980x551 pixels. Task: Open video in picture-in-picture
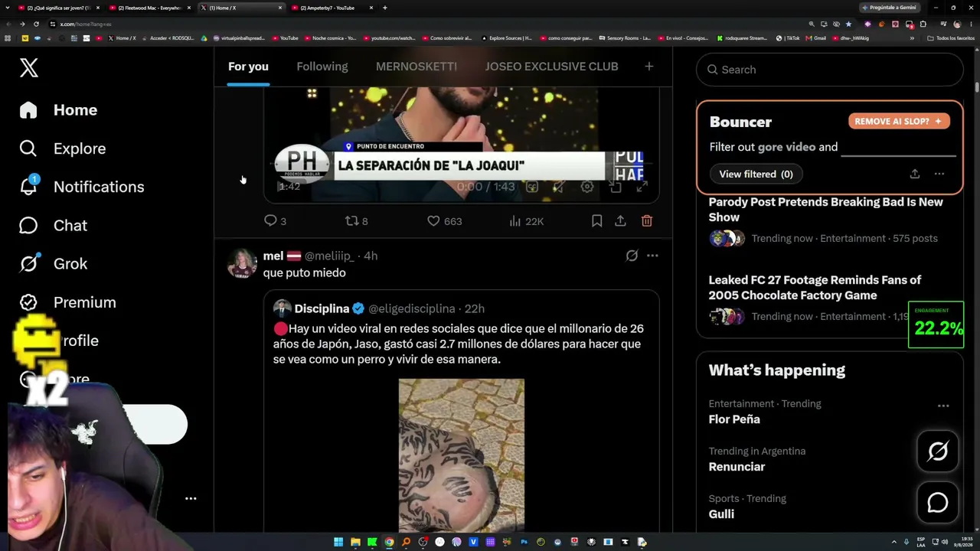[x=615, y=187]
